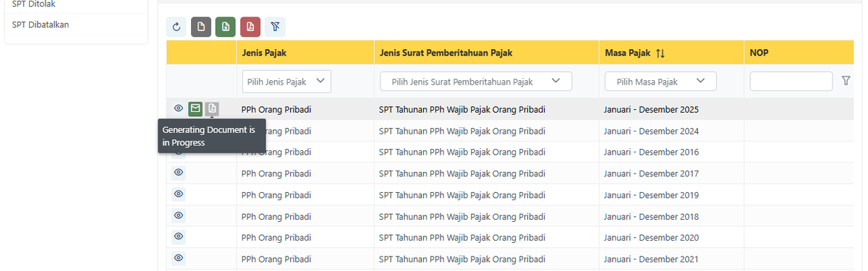
Task: Focus the NOP filter input field
Action: click(791, 82)
